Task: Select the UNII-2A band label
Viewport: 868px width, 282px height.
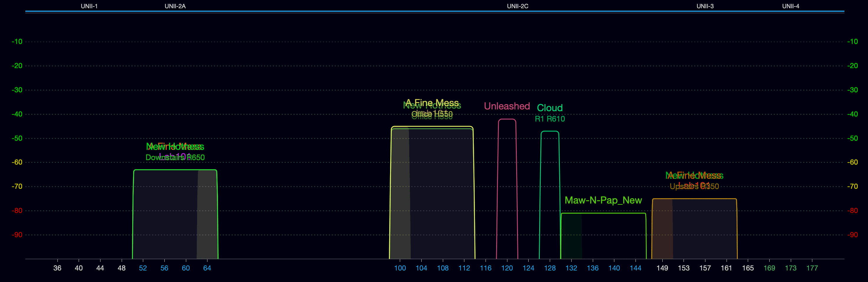Action: click(175, 6)
